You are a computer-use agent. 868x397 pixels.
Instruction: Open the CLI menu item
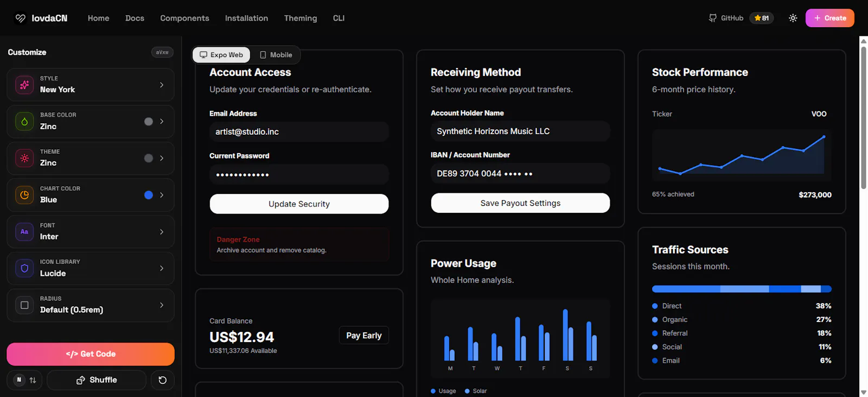[x=339, y=18]
